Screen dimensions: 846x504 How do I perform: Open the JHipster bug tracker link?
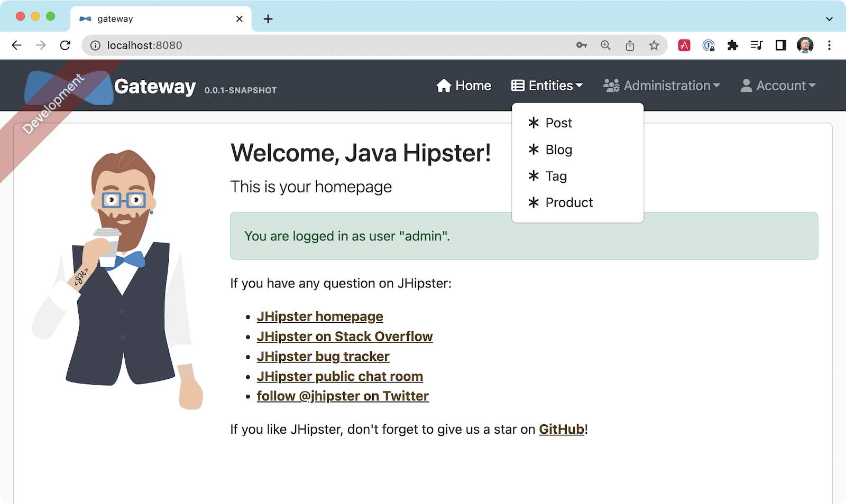323,357
